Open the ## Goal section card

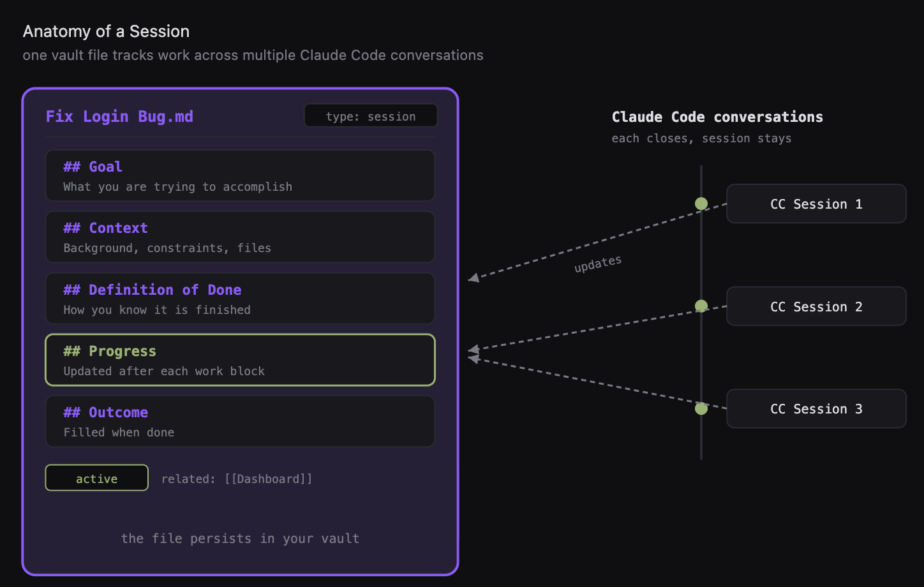(x=240, y=175)
